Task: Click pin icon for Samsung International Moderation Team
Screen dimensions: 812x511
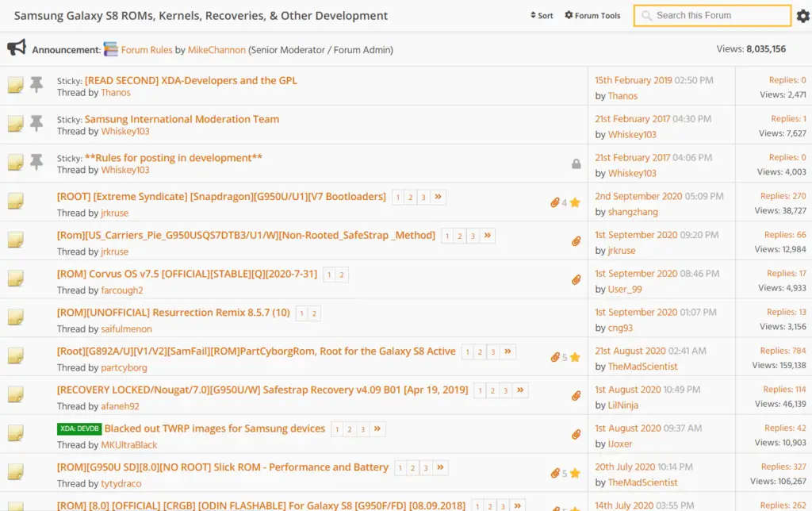Action: pyautogui.click(x=36, y=123)
